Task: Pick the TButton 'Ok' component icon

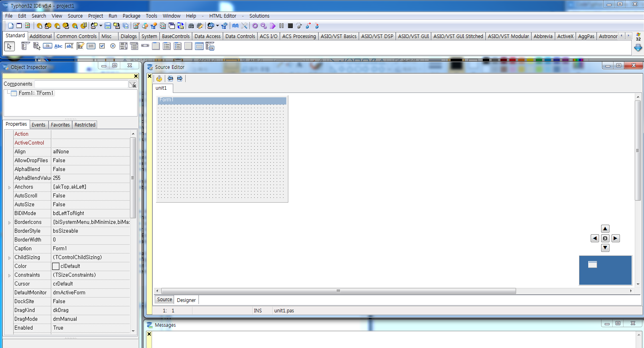Action: click(x=47, y=46)
